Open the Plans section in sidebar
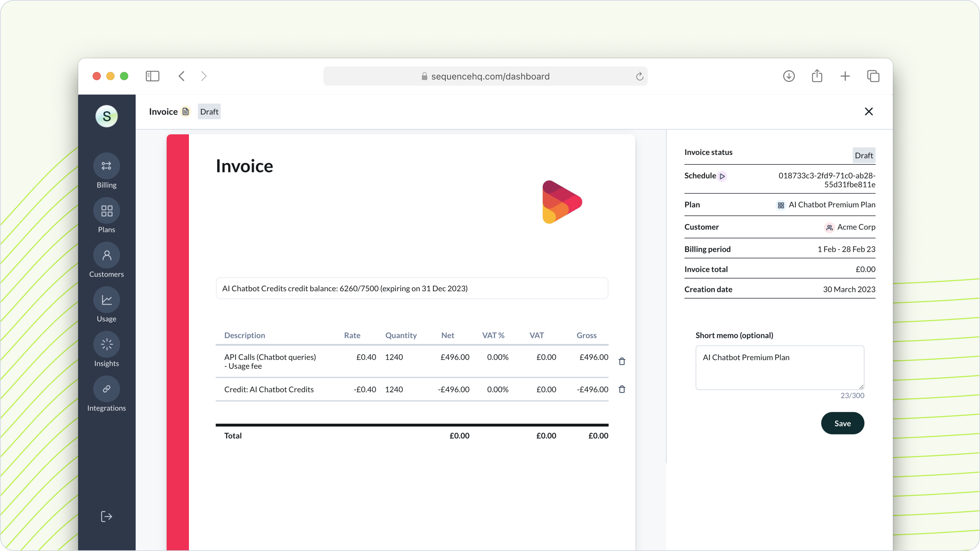 (x=107, y=211)
